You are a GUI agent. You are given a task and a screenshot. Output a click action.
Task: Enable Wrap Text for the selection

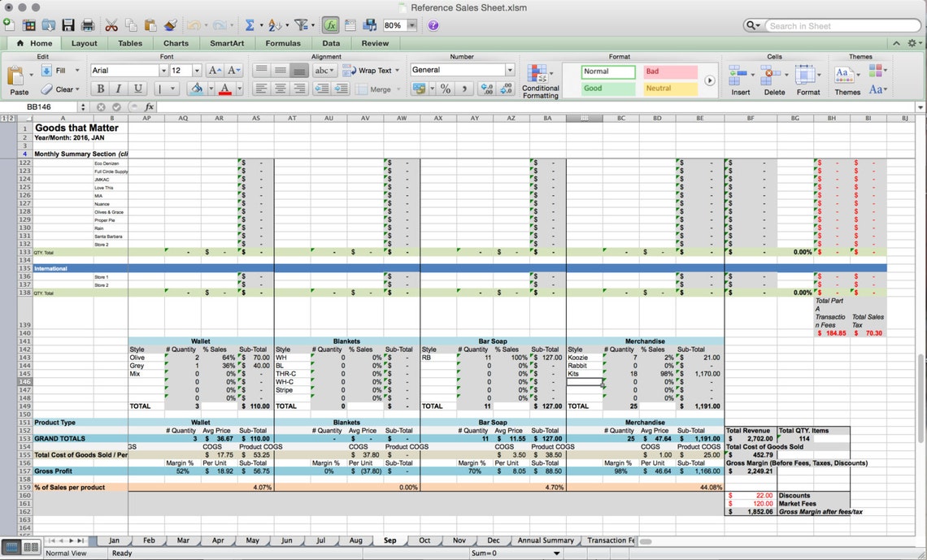coord(376,70)
